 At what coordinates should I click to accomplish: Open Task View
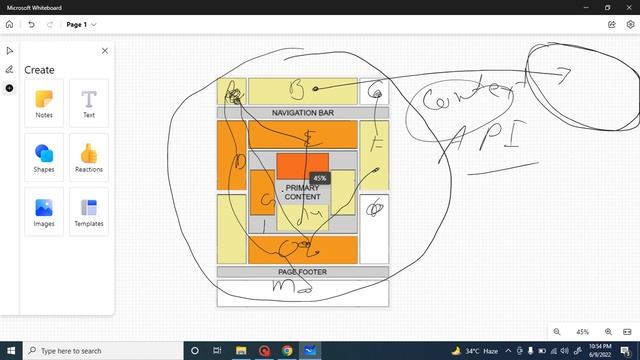pyautogui.click(x=217, y=351)
